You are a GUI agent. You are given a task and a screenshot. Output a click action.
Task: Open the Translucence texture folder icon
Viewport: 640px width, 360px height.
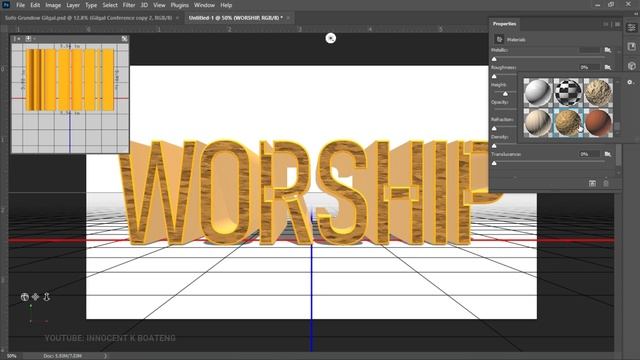pyautogui.click(x=608, y=154)
